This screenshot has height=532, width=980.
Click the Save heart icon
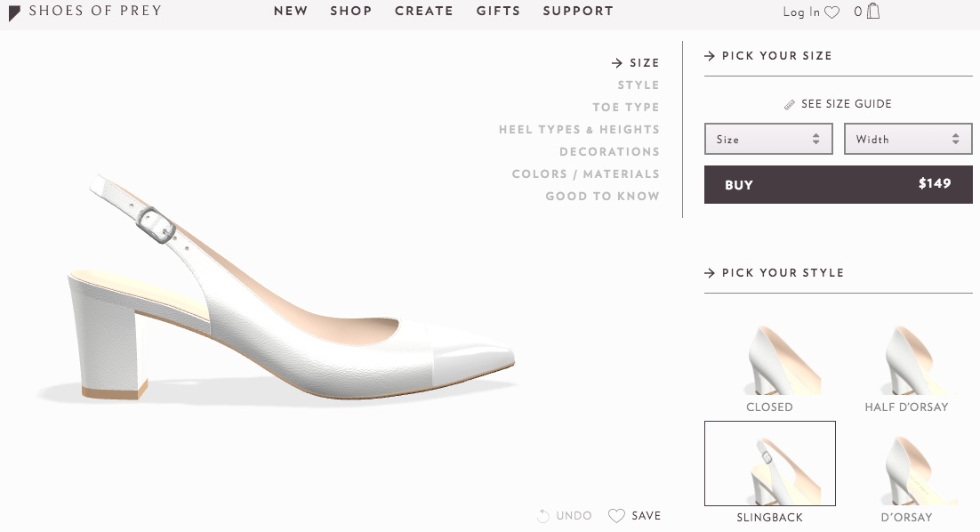pyautogui.click(x=616, y=516)
